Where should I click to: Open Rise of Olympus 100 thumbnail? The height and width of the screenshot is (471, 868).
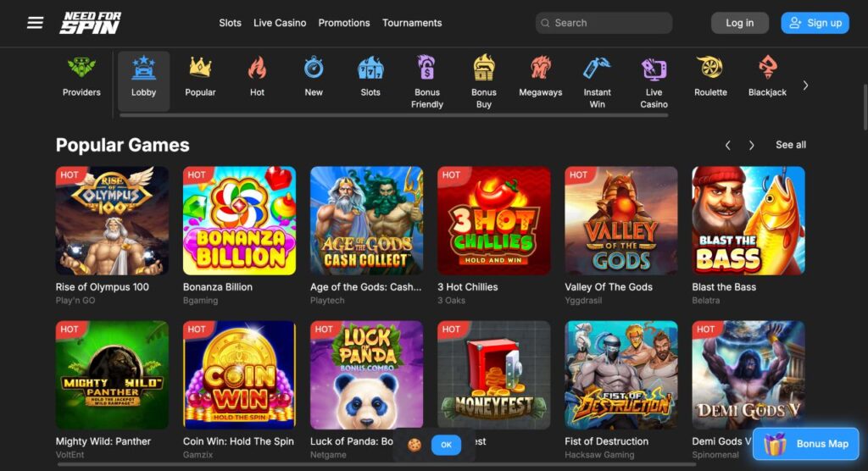click(x=112, y=221)
